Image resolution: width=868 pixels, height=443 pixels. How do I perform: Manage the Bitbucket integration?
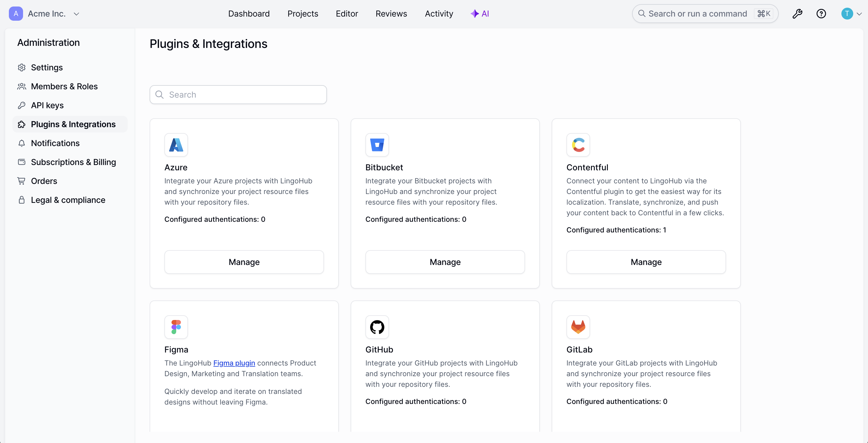(x=445, y=262)
